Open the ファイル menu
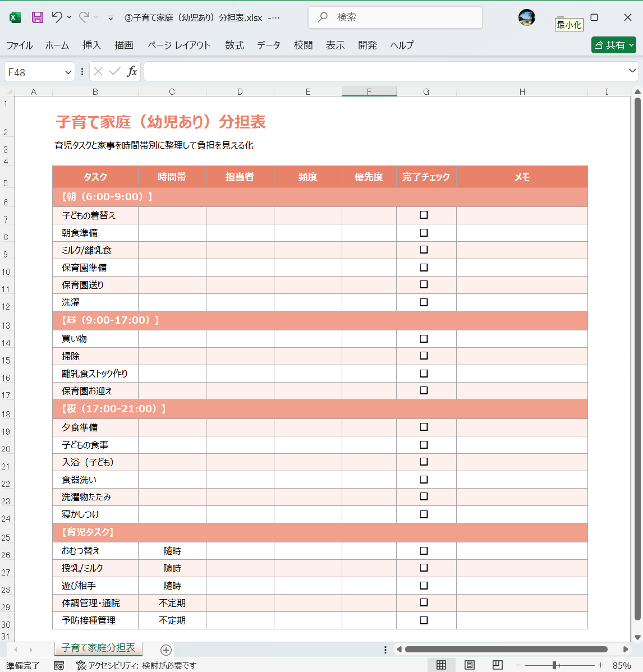 (x=19, y=45)
